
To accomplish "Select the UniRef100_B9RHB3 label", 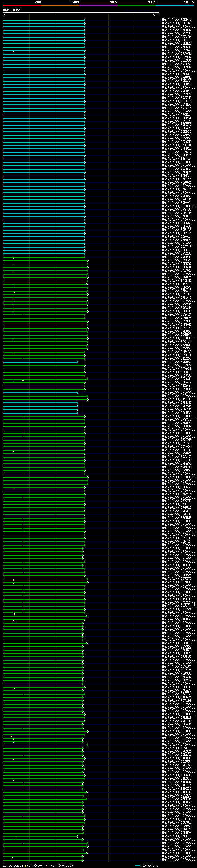I will [x=177, y=362].
